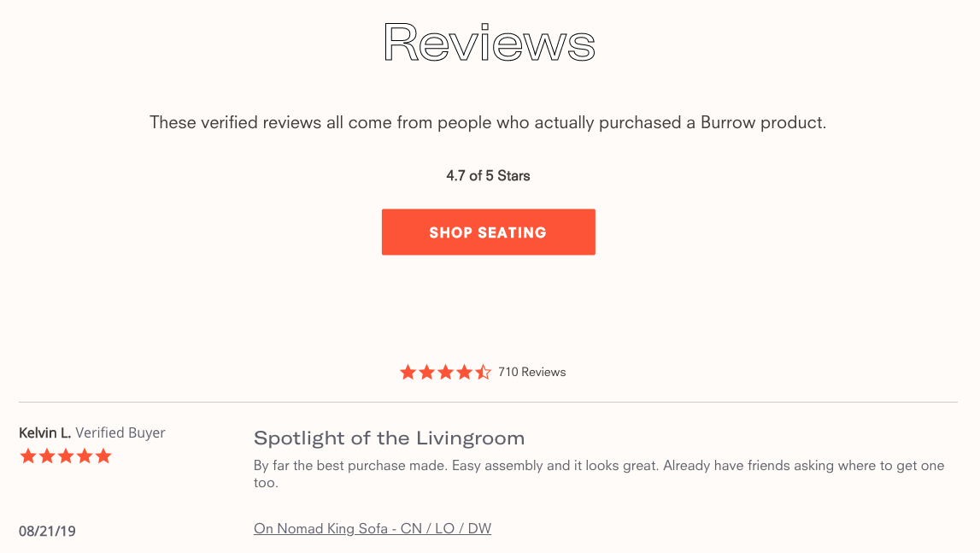Click the SHOP SEATING button
This screenshot has height=553, width=980.
pyautogui.click(x=488, y=232)
